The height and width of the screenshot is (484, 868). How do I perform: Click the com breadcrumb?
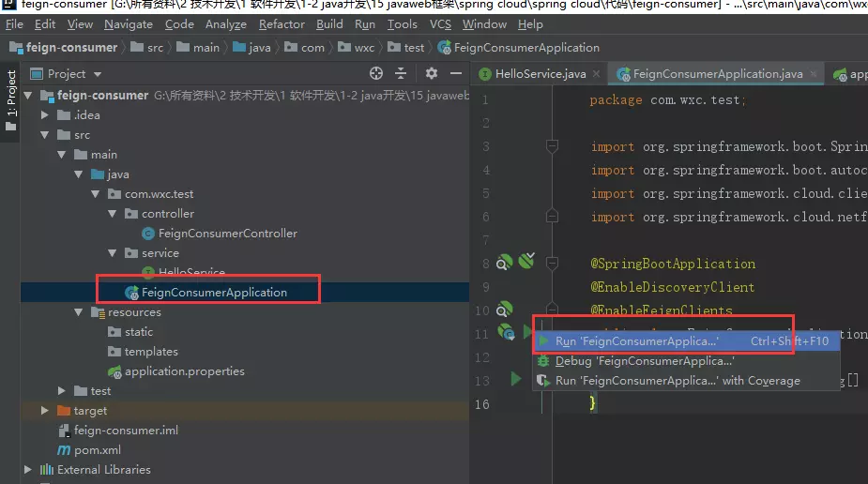304,48
